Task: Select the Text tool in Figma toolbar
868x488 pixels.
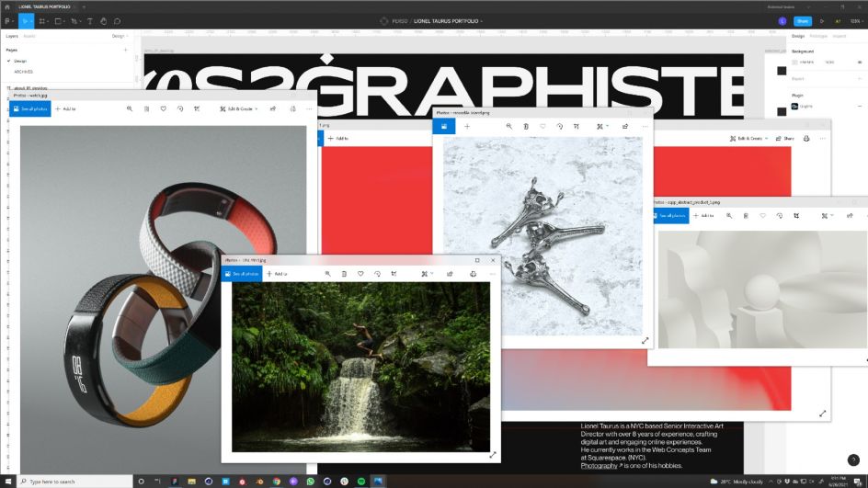Action: tap(90, 20)
